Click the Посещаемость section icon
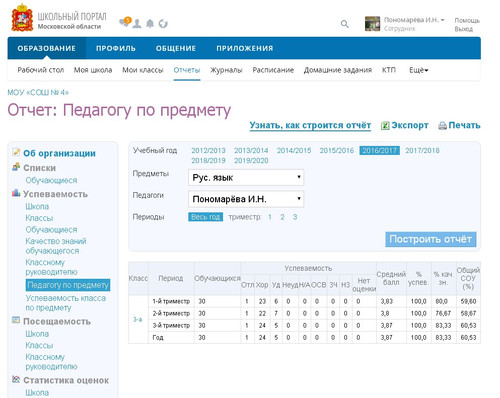Viewport: 500px width, 398px height. [16, 320]
